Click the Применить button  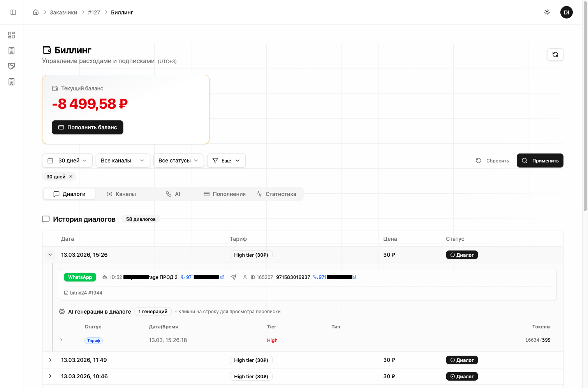coord(540,160)
